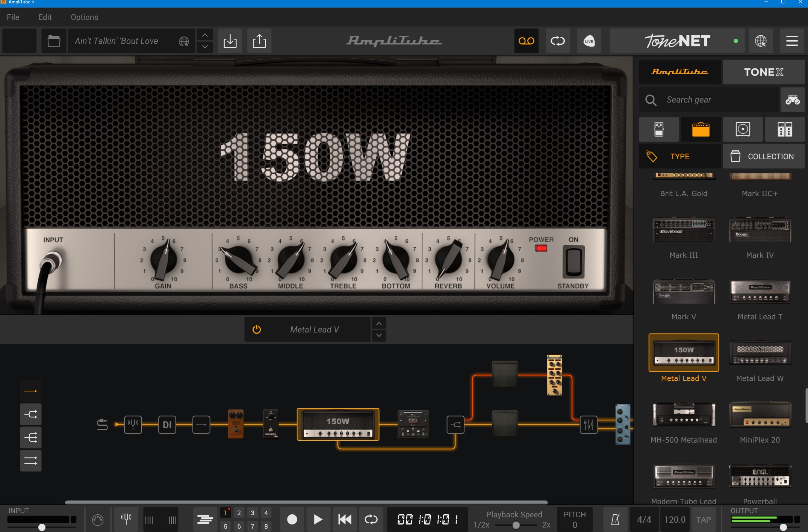Click the rewind to start button

tap(345, 519)
